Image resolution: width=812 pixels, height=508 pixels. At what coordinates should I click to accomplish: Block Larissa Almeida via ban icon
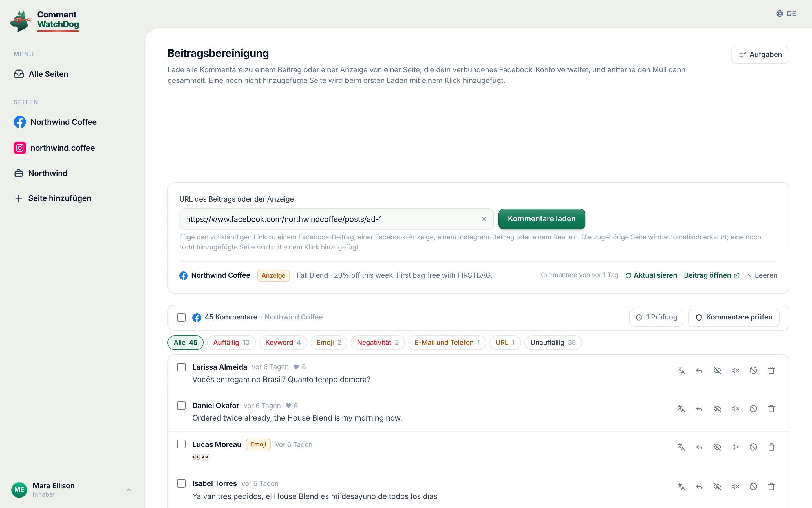[x=753, y=370]
